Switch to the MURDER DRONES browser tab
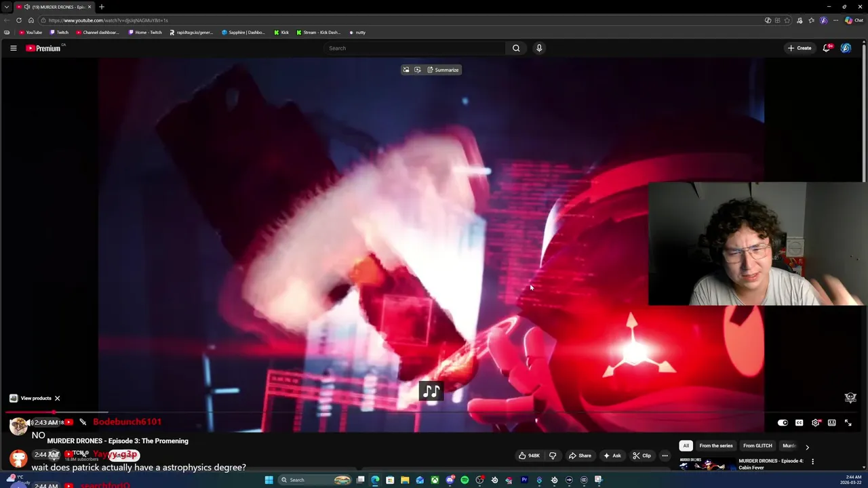The image size is (868, 488). click(x=54, y=7)
